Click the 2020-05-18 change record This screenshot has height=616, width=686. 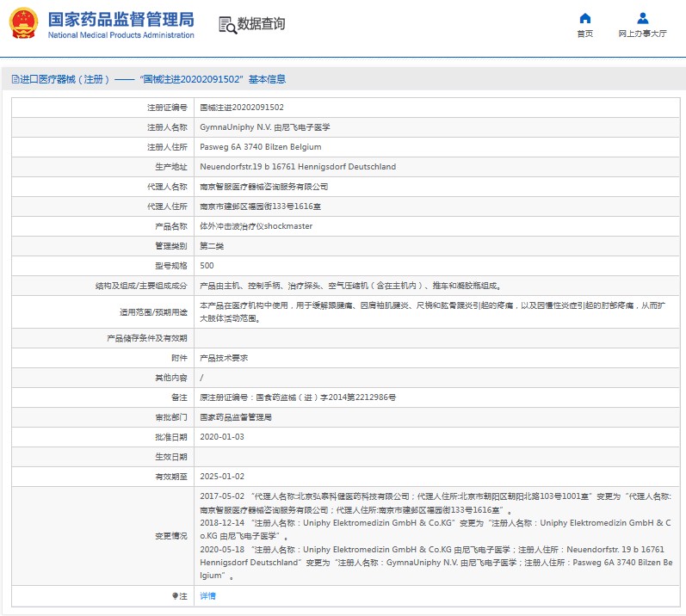[436, 562]
